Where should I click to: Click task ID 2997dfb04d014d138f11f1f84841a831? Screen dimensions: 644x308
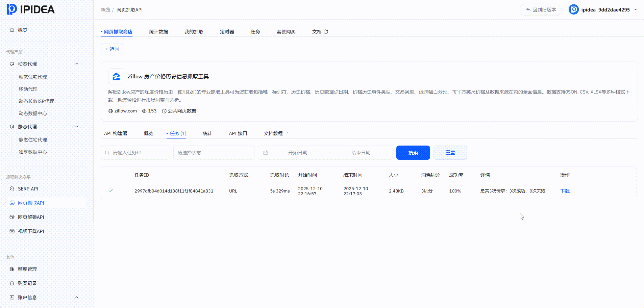click(174, 191)
